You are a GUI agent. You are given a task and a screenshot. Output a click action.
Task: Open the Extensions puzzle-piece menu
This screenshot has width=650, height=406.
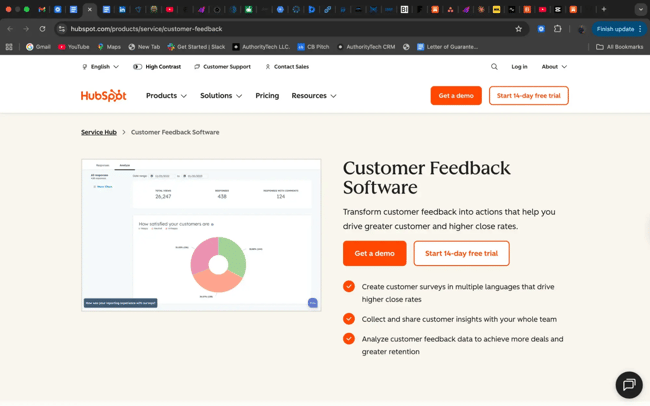pos(558,29)
